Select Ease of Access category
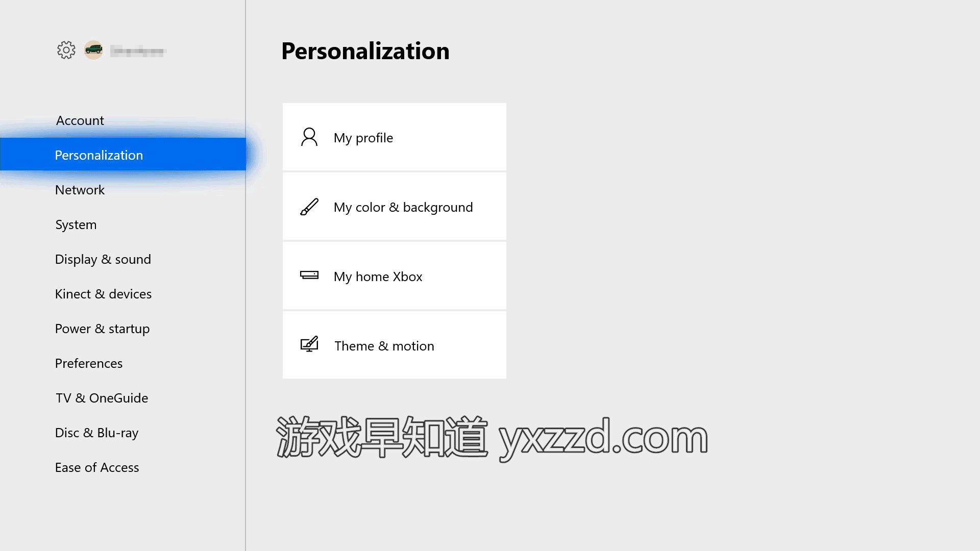 coord(97,467)
